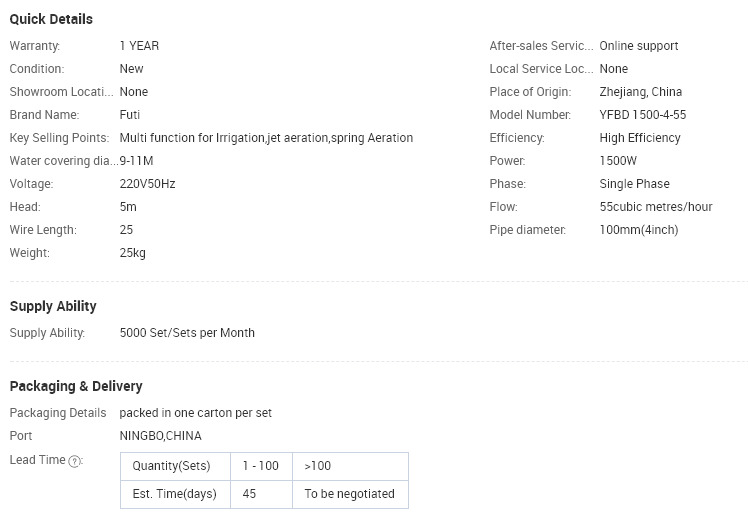
Task: Click the truncated 'Showroom Locati...' label
Action: click(x=62, y=92)
